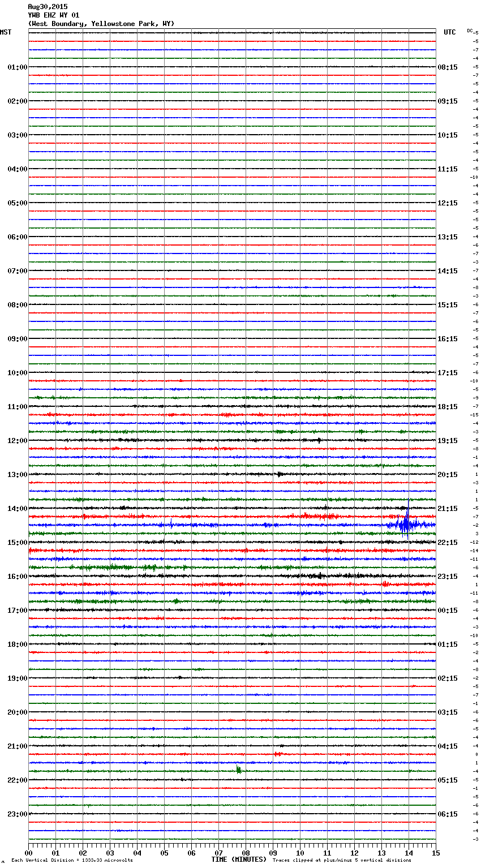Select the 00 tick on the minutes axis
The image size is (481, 868).
(x=29, y=853)
